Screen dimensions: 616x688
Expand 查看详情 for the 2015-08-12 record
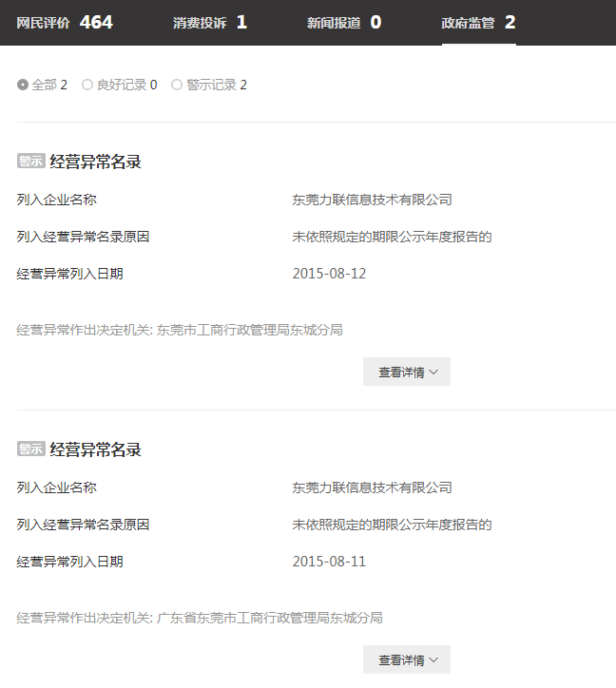[407, 373]
